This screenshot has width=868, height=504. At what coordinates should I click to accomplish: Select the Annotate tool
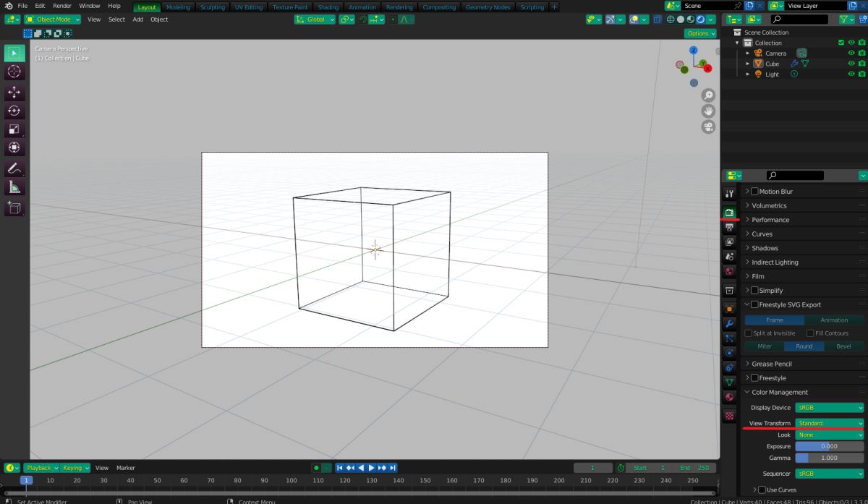coord(14,168)
